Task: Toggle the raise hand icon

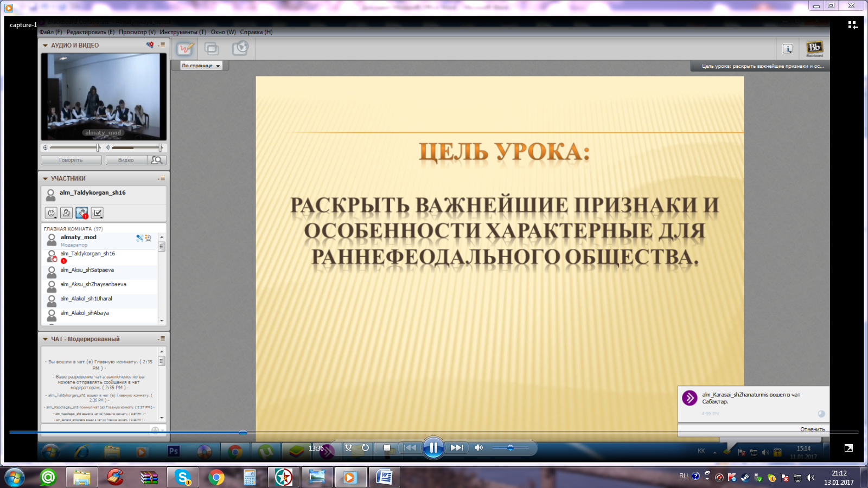Action: pyautogui.click(x=82, y=213)
